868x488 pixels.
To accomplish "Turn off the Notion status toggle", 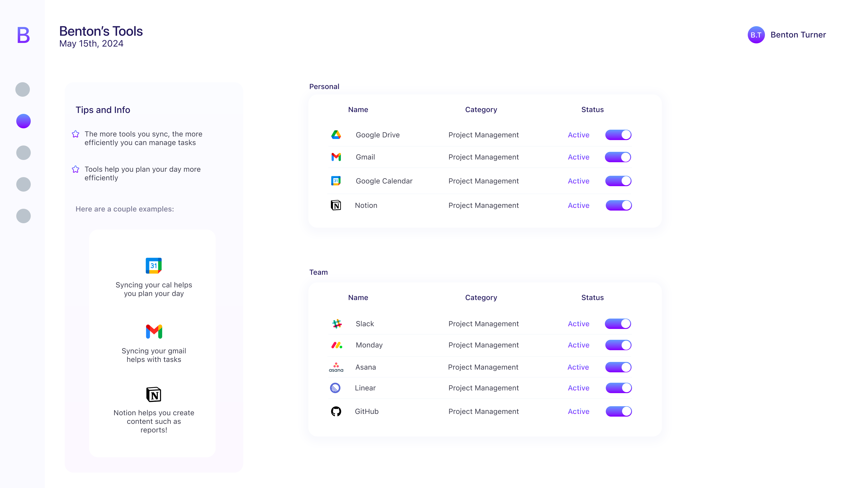I will coord(618,205).
